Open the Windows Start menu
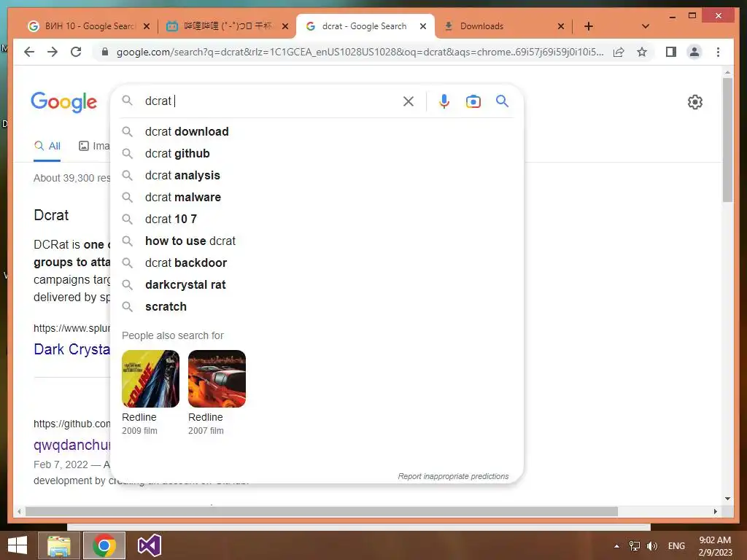The height and width of the screenshot is (560, 747). pyautogui.click(x=18, y=545)
